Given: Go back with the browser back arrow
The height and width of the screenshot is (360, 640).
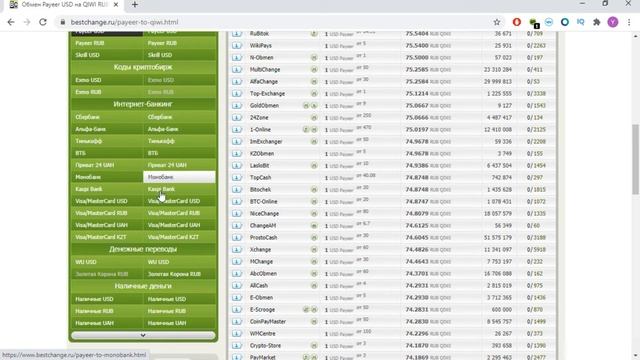Looking at the screenshot, I should click(11, 22).
